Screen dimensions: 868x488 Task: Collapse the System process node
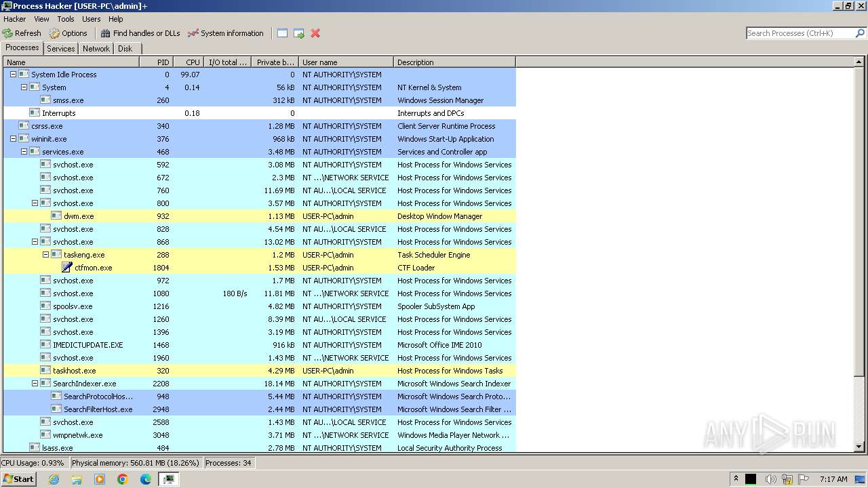click(24, 87)
